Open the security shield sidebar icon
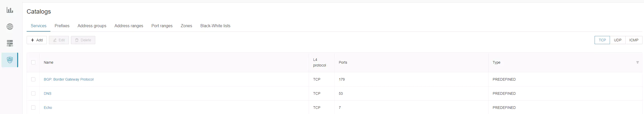This screenshot has width=644, height=114. [10, 60]
